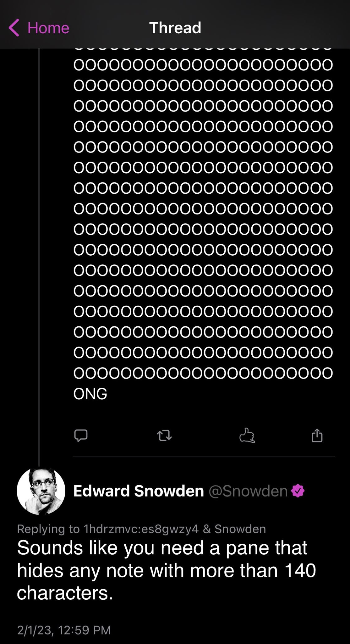The height and width of the screenshot is (644, 350).
Task: Tap the 2/1/23, 12:59 PM timestamp
Action: pyautogui.click(x=64, y=630)
